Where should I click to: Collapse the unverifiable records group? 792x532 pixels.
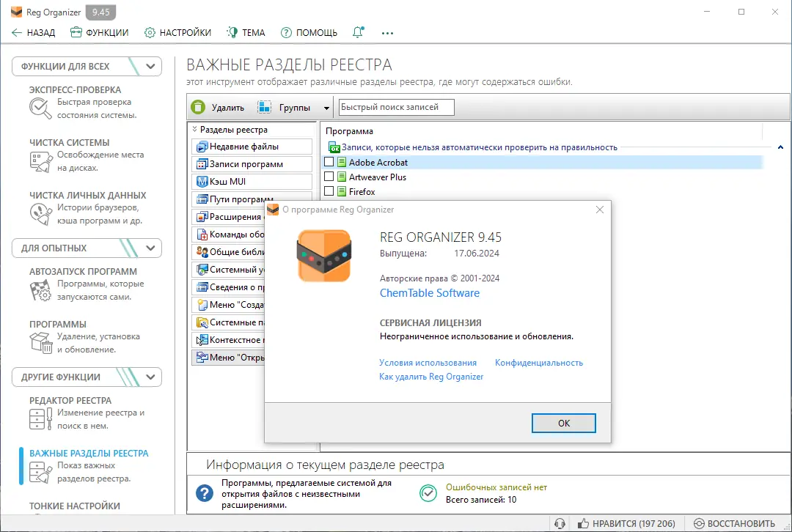pos(780,147)
